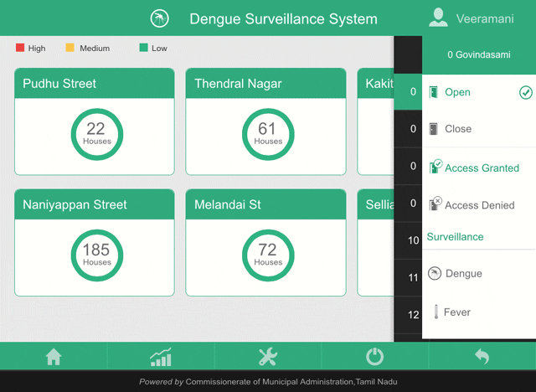
Task: Open the Naniyappan Street card
Action: pos(96,243)
